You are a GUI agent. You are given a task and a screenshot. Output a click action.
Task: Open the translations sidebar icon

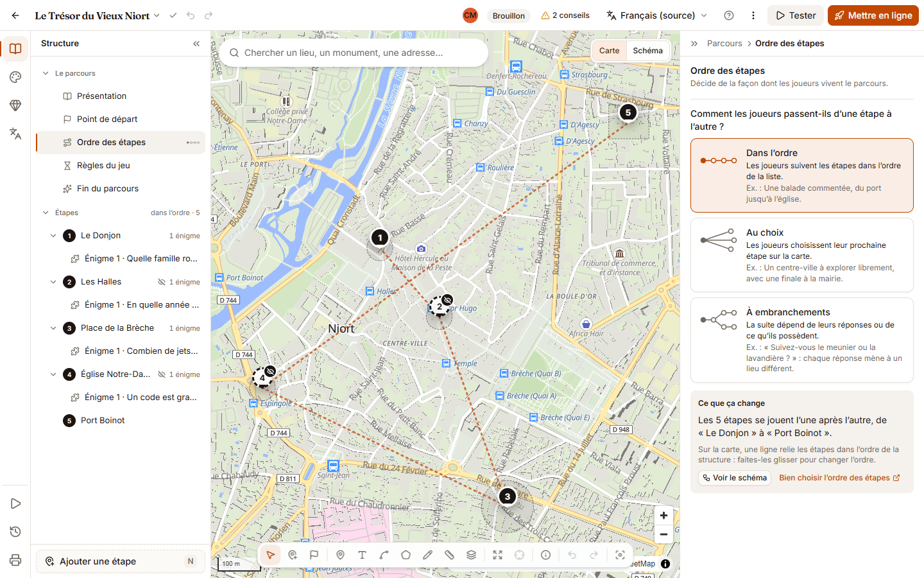click(x=15, y=134)
